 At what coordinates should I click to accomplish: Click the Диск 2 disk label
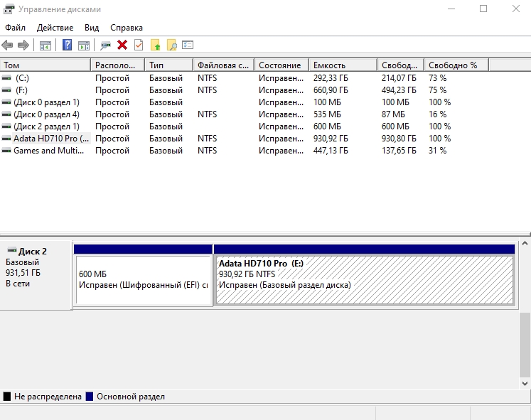click(x=33, y=252)
